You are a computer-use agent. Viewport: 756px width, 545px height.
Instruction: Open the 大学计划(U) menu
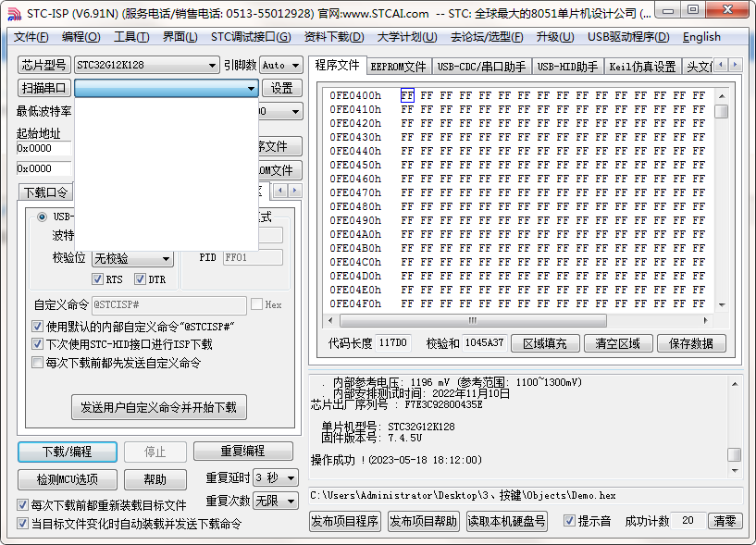click(x=407, y=37)
